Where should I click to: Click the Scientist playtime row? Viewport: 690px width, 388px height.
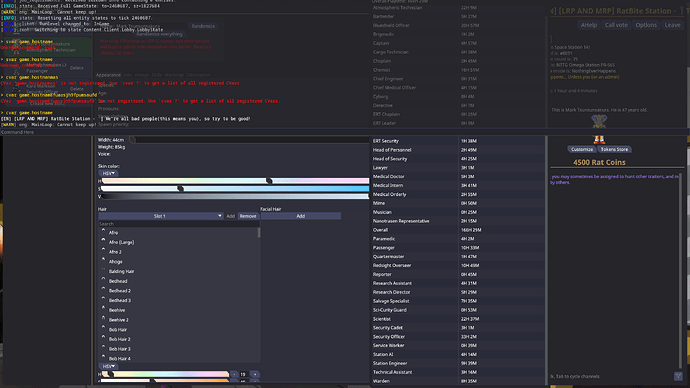pyautogui.click(x=458, y=319)
